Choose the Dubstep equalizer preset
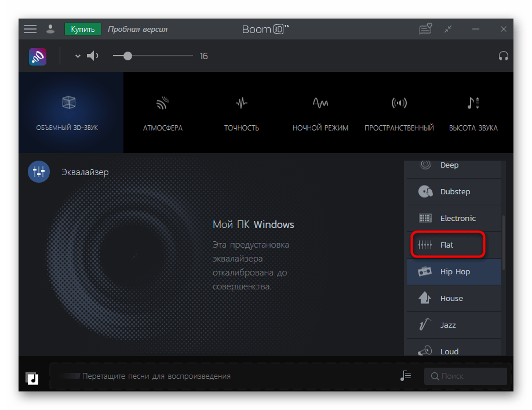 click(x=454, y=192)
